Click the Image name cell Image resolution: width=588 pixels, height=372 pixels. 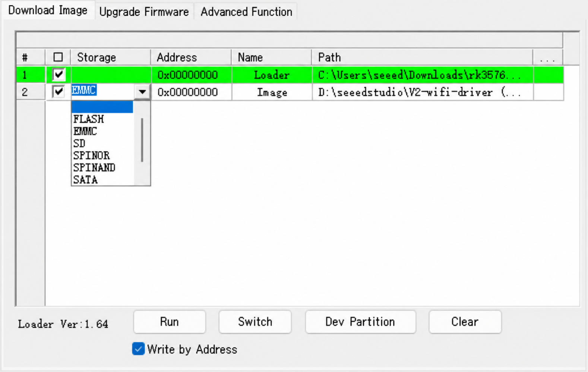point(272,92)
